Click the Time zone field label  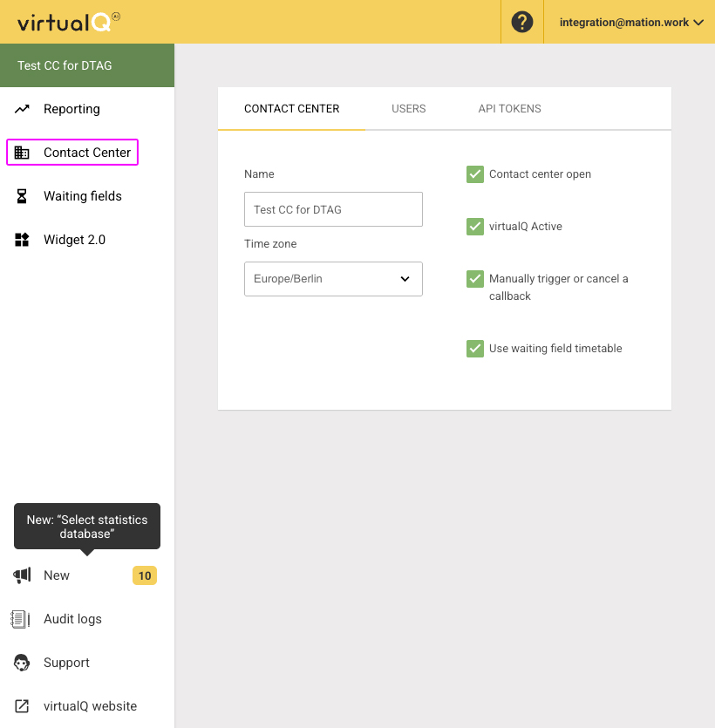tap(270, 244)
